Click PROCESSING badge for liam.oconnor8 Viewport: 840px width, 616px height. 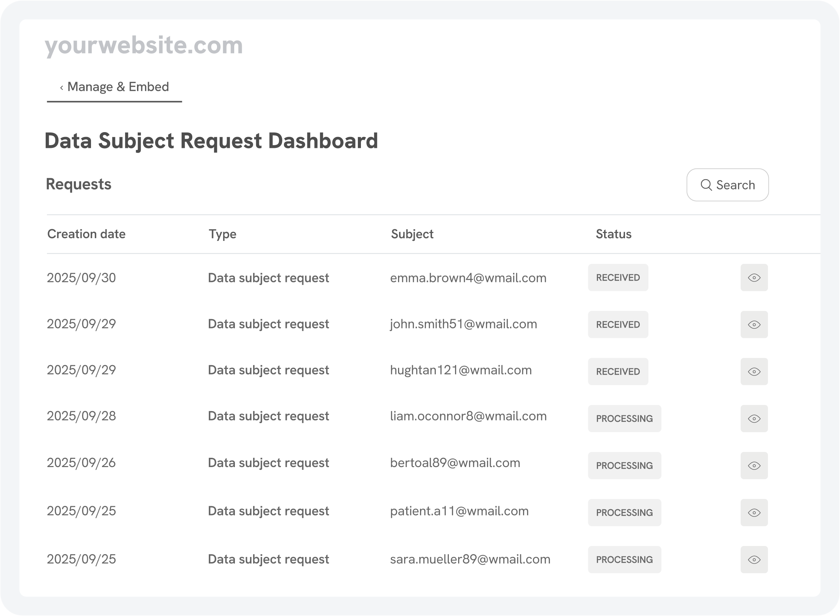coord(624,419)
